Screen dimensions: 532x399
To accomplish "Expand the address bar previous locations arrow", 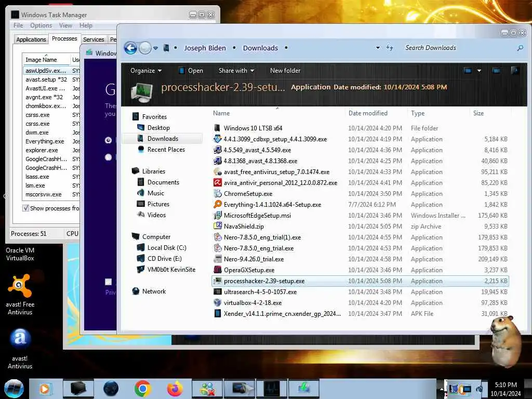I will click(378, 48).
